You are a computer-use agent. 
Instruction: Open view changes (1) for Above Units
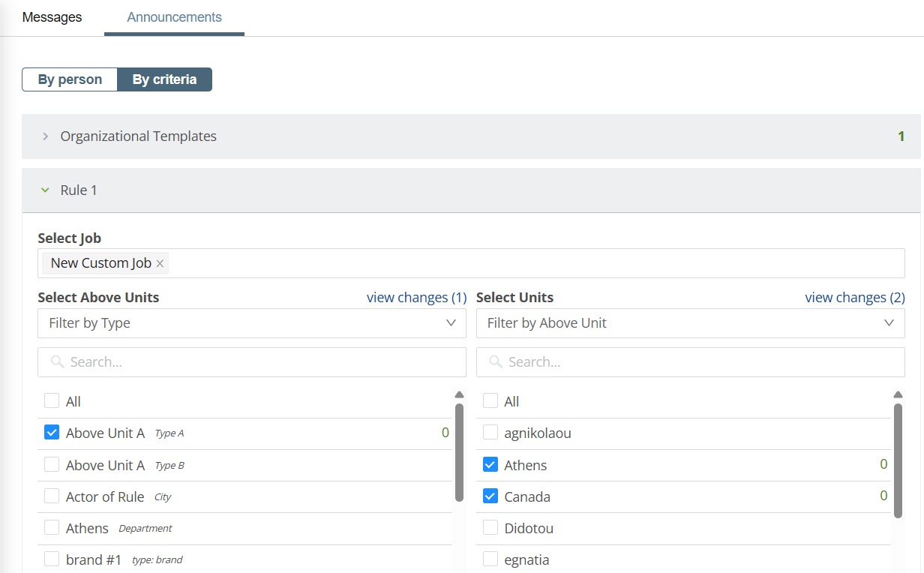(x=416, y=298)
